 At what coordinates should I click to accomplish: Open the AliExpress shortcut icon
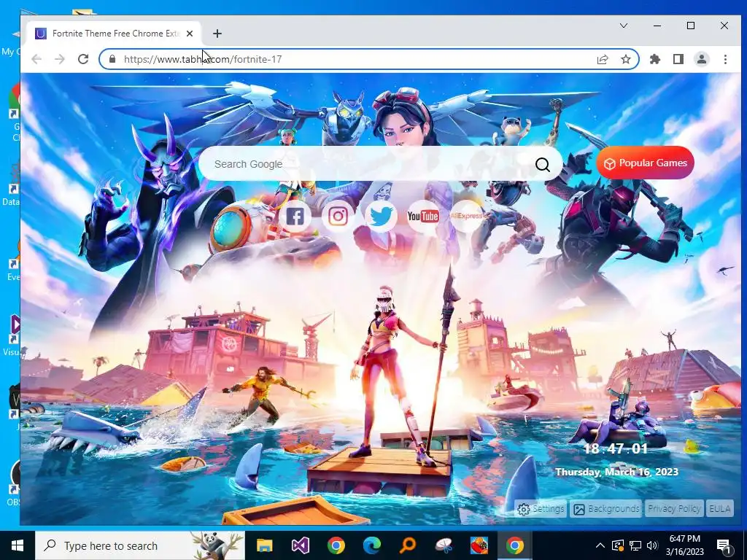(x=466, y=217)
